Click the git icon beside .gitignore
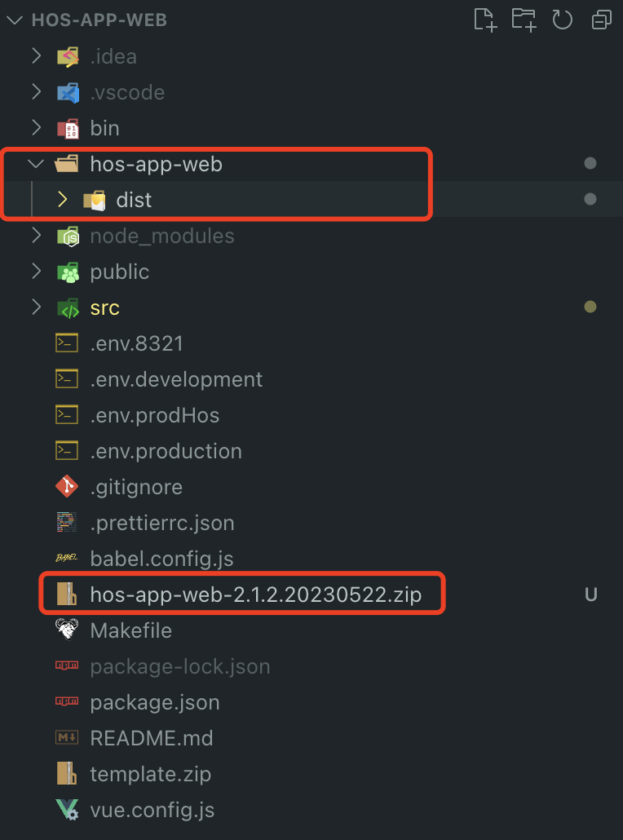This screenshot has height=840, width=623. click(x=67, y=487)
